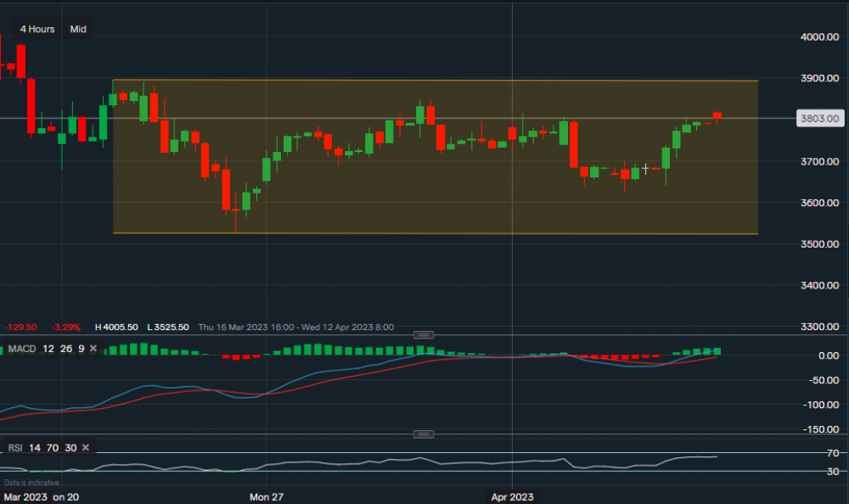Click the Mar 2023 date on time axis

pyautogui.click(x=24, y=495)
